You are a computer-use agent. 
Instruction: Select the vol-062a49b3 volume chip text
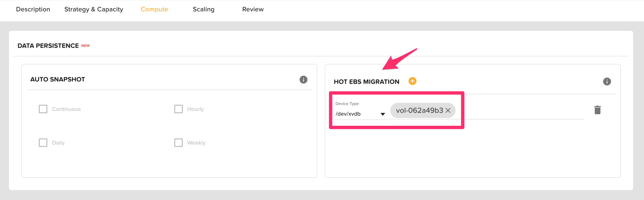pos(419,110)
